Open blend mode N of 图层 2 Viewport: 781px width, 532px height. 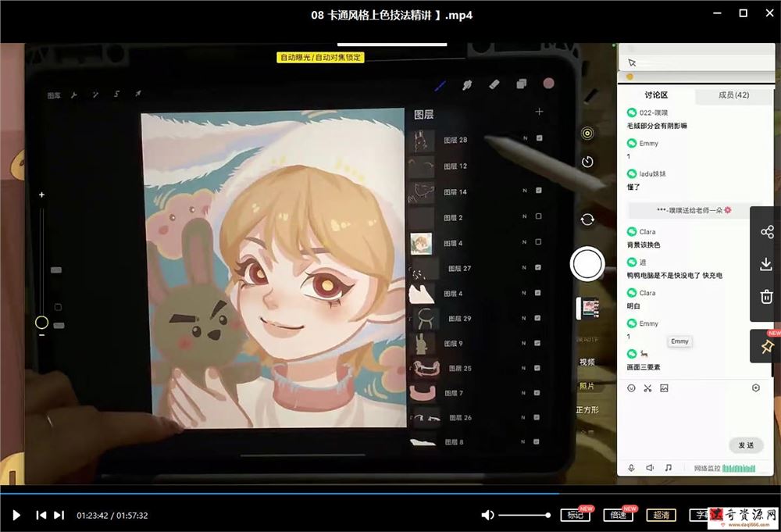525,216
